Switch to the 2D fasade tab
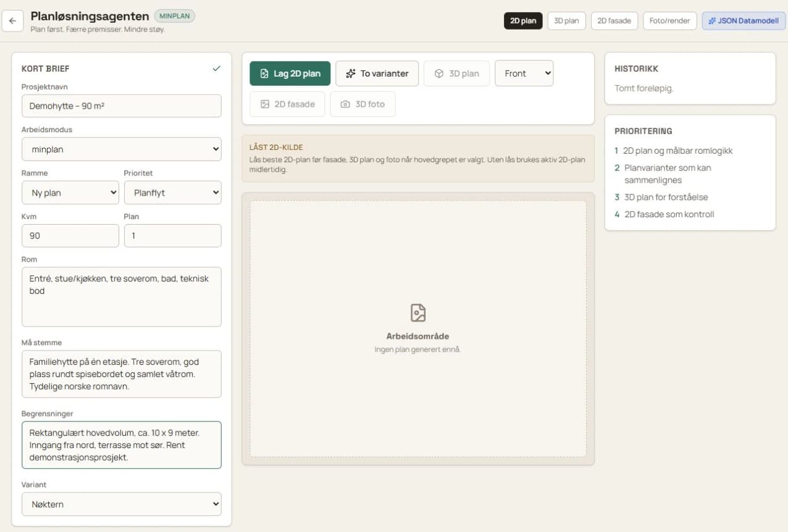 pyautogui.click(x=614, y=20)
